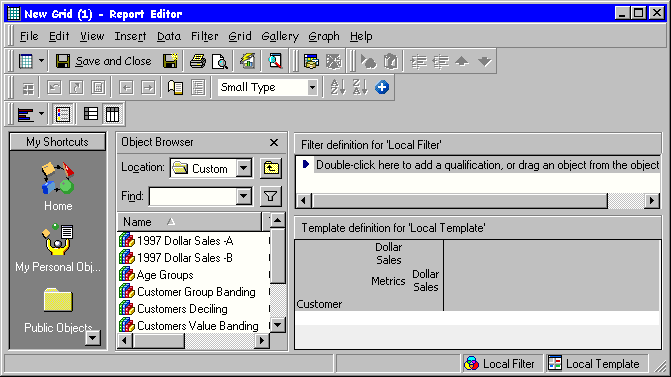Click the Local Template status bar button
Screen dimensions: 671x377
tap(597, 364)
